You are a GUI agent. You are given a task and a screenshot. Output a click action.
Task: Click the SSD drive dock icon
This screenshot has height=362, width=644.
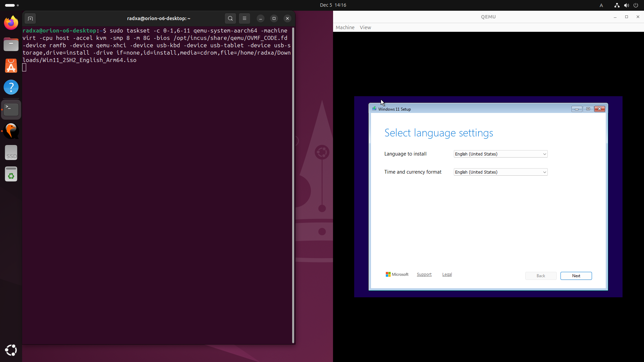pyautogui.click(x=11, y=153)
